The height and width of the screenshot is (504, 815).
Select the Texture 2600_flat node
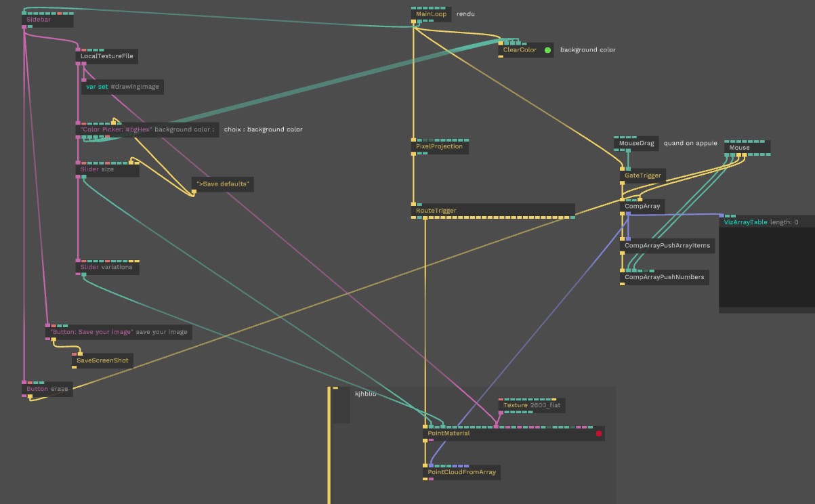531,406
